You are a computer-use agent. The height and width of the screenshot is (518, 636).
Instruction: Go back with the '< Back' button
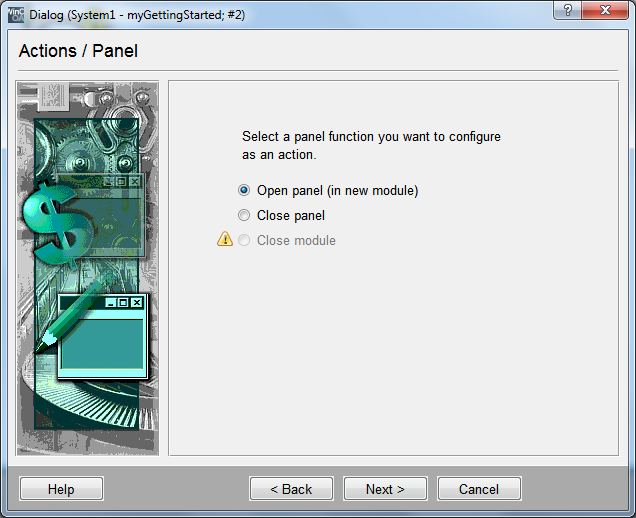[x=291, y=489]
